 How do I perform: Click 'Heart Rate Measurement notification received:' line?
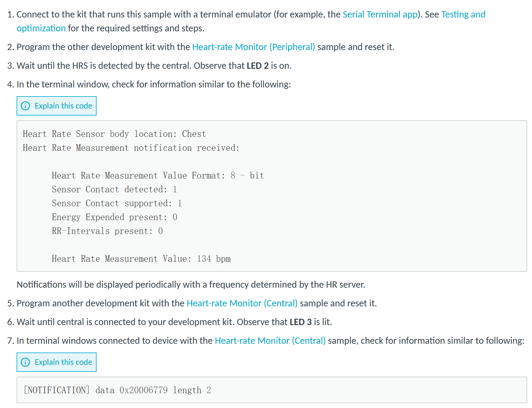131,148
